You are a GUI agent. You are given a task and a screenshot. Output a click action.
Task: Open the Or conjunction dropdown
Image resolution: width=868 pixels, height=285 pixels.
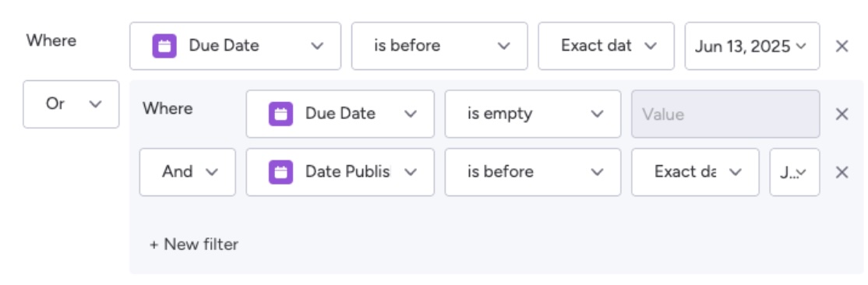tap(71, 104)
